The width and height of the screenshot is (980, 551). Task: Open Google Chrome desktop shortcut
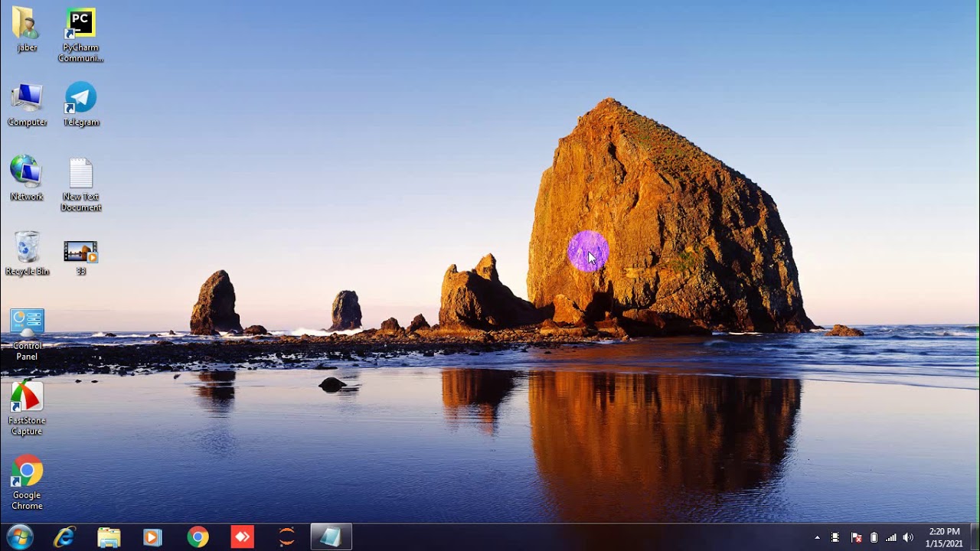tap(27, 483)
